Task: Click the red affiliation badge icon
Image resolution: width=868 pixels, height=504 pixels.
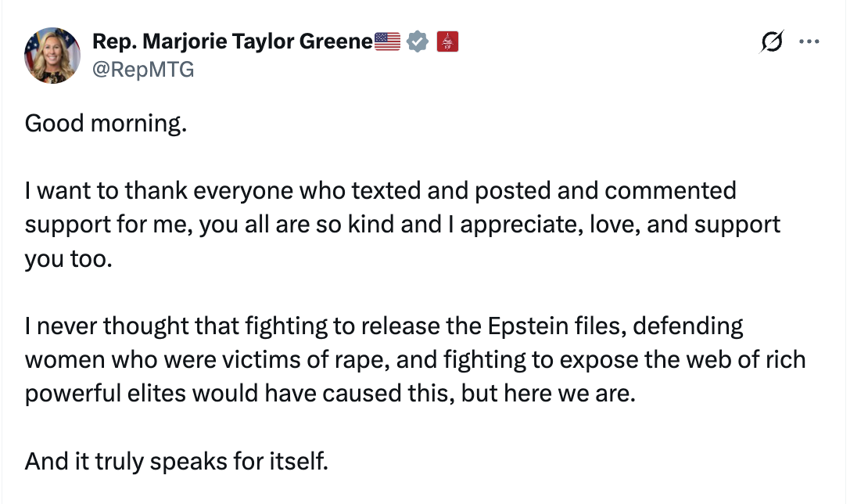Action: tap(447, 41)
